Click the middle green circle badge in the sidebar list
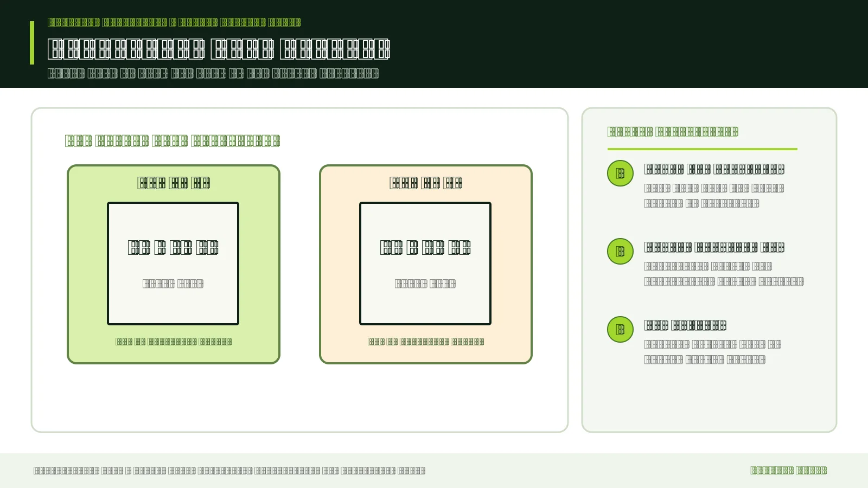 pos(620,252)
